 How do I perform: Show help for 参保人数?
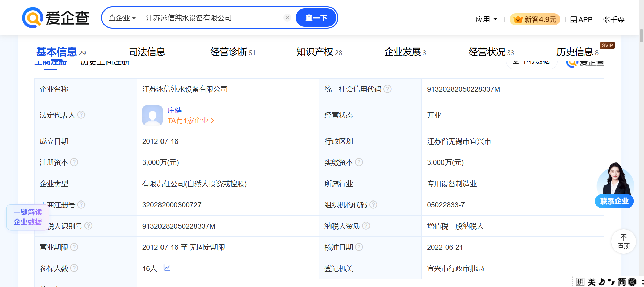click(x=74, y=268)
